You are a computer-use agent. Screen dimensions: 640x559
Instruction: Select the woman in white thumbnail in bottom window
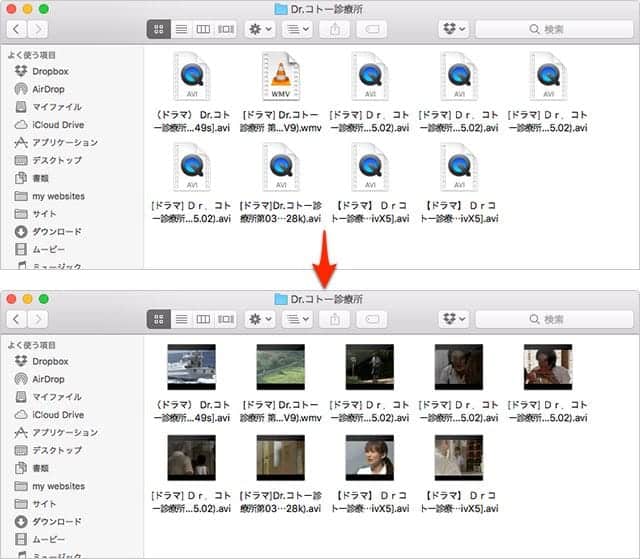370,457
